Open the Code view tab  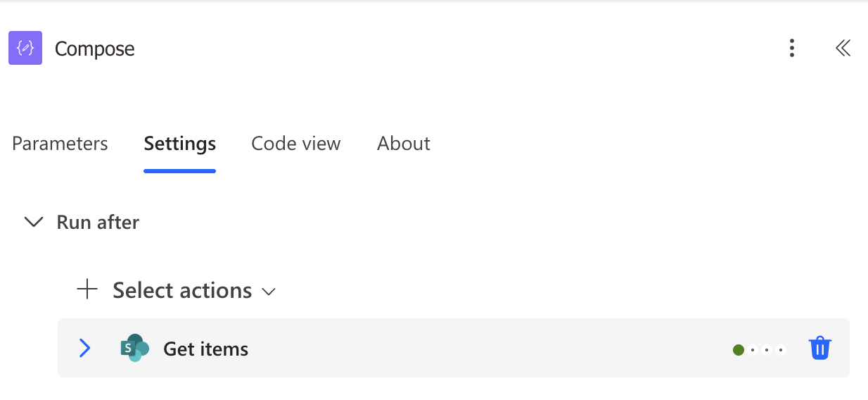pos(296,144)
